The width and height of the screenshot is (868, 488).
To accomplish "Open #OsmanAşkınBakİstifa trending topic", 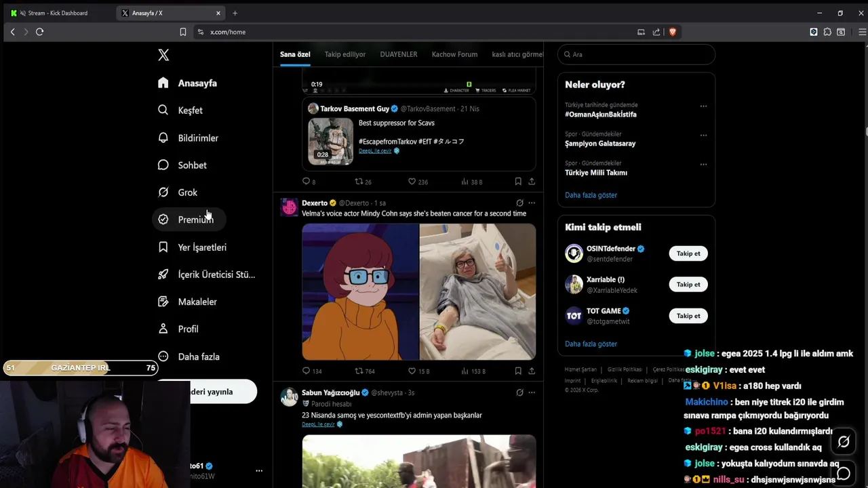I will point(600,115).
